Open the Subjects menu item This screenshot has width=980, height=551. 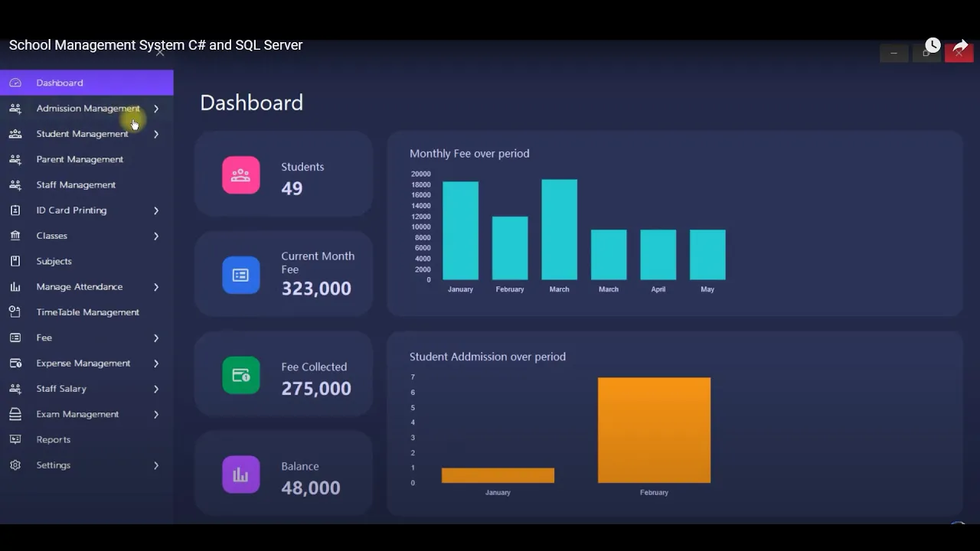[87, 261]
